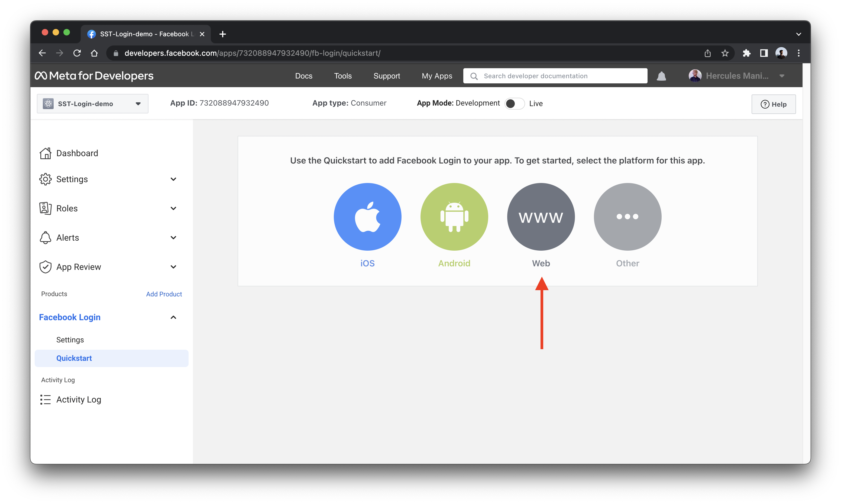Open the extensions puzzle icon
The width and height of the screenshot is (841, 504).
pyautogui.click(x=746, y=53)
